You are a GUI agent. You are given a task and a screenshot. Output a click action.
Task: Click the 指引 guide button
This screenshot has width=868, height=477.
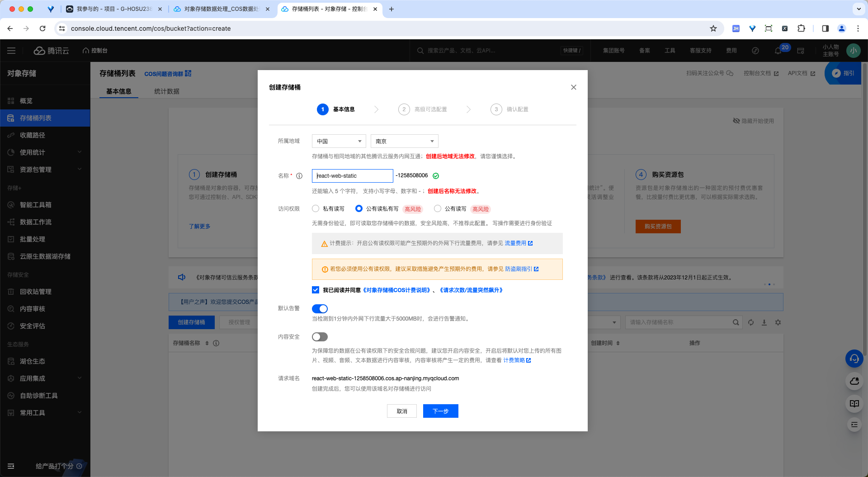[x=844, y=73]
